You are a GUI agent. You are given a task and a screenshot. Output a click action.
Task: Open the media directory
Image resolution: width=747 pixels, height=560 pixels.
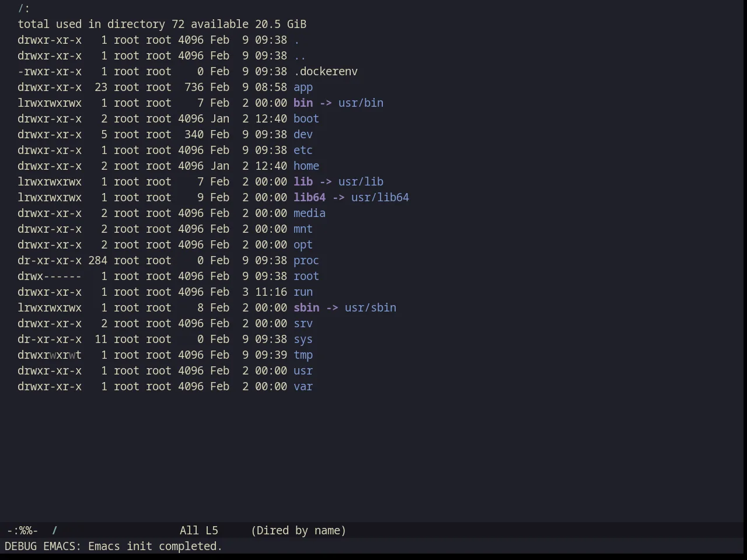click(x=309, y=213)
